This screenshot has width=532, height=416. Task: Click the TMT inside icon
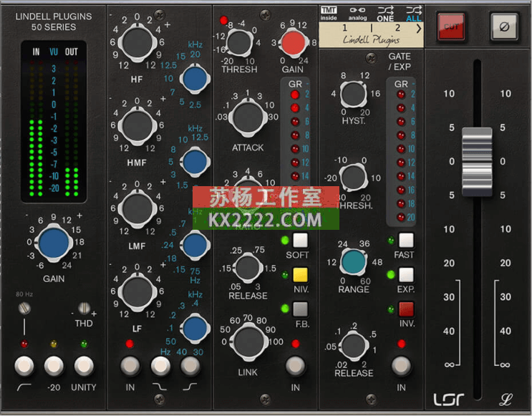click(329, 13)
